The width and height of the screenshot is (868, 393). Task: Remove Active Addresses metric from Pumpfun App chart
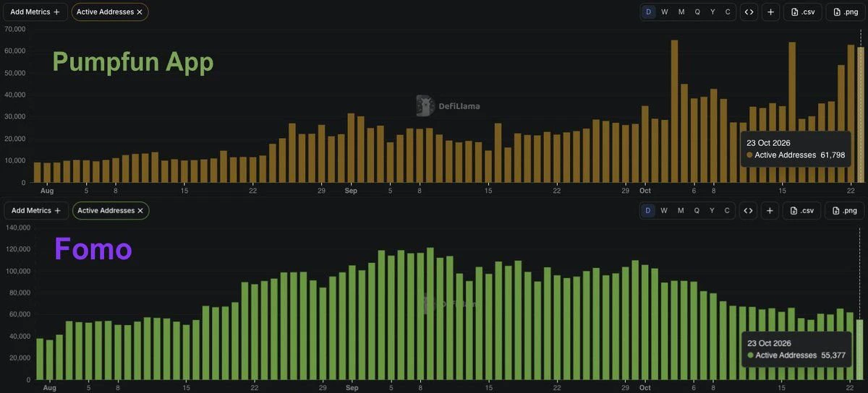140,12
